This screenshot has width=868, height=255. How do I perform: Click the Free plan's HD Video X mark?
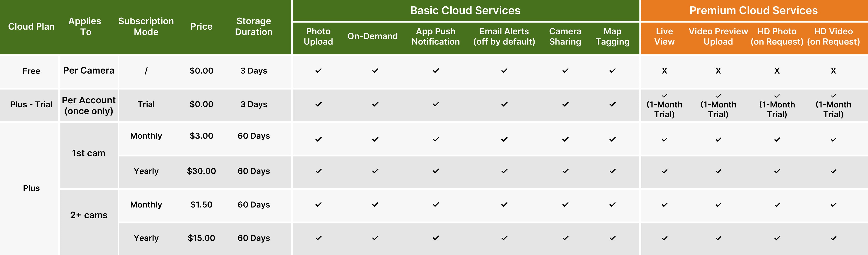833,71
